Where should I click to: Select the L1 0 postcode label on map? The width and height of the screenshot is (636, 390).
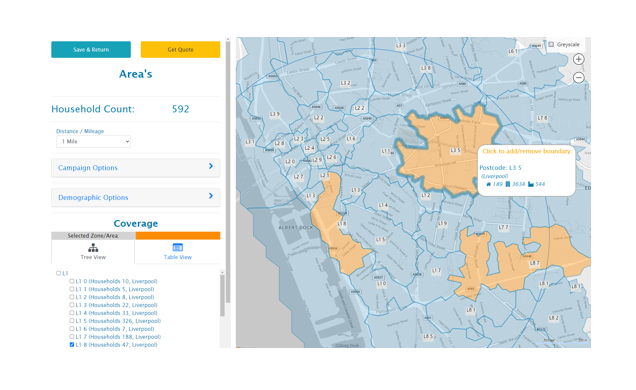click(x=381, y=284)
